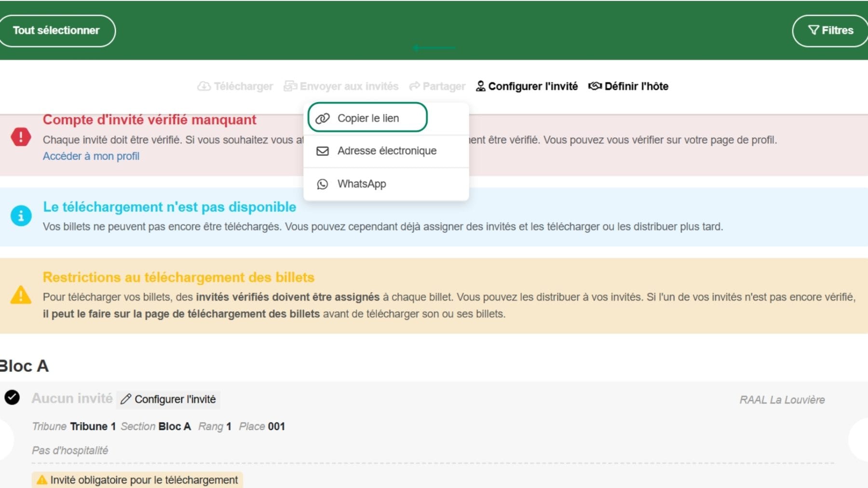Viewport: 868px width, 488px height.
Task: Click Invité obligatoire pour le téléchargement warning
Action: click(x=137, y=480)
